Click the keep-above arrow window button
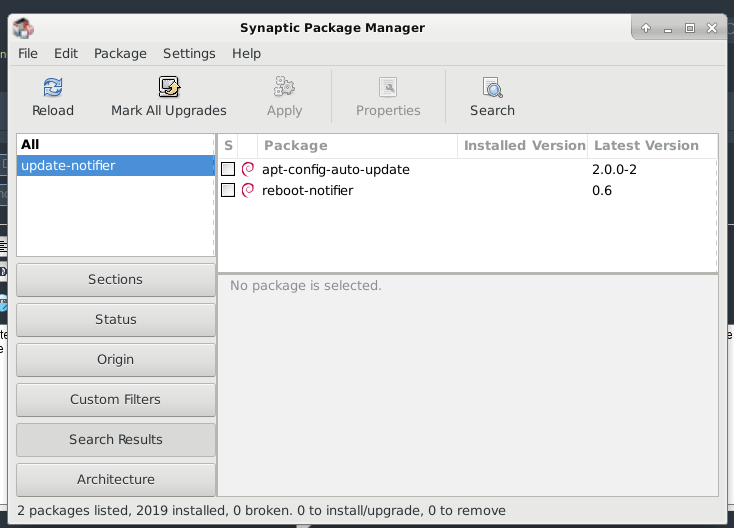 pos(646,28)
